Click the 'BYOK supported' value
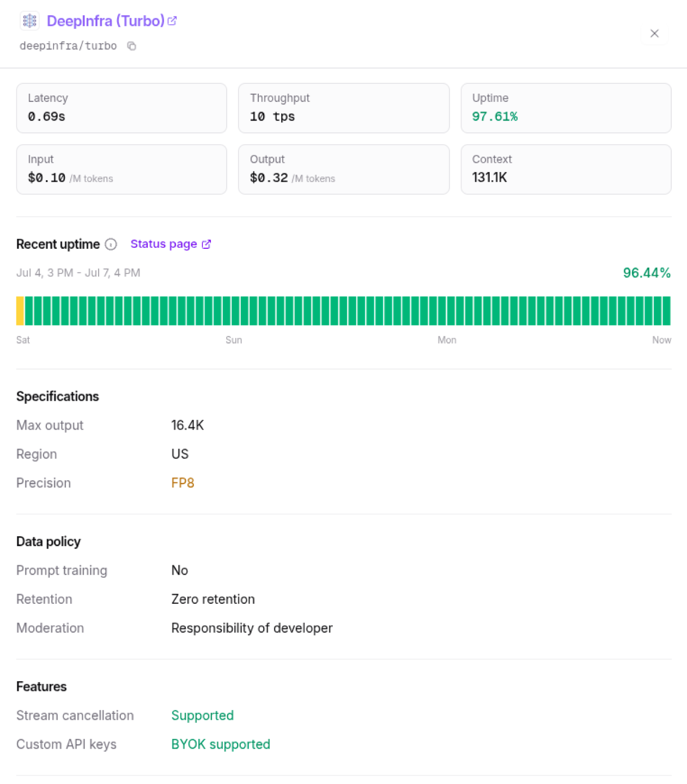Image resolution: width=687 pixels, height=784 pixels. [221, 744]
